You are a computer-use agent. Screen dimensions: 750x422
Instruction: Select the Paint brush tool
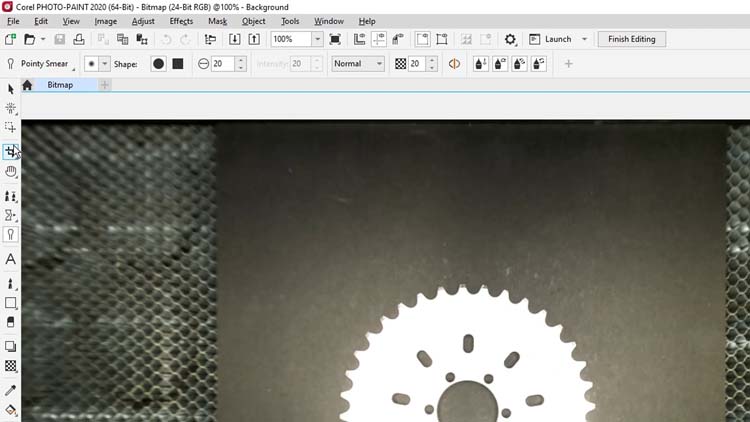click(11, 283)
